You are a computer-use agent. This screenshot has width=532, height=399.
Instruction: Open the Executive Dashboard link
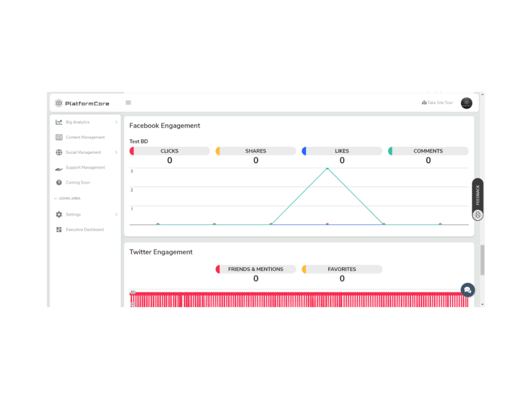tap(86, 230)
